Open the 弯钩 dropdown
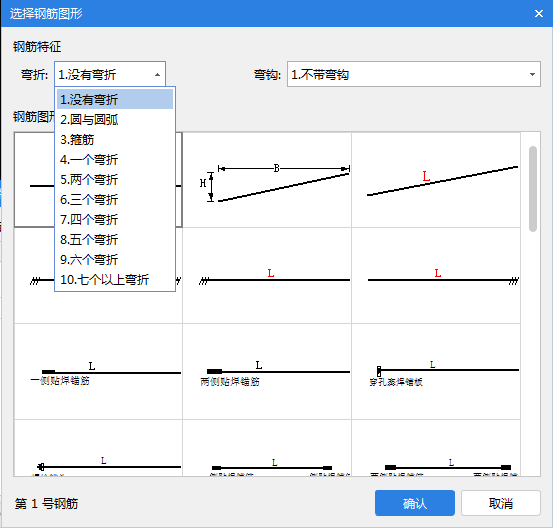 pos(414,74)
